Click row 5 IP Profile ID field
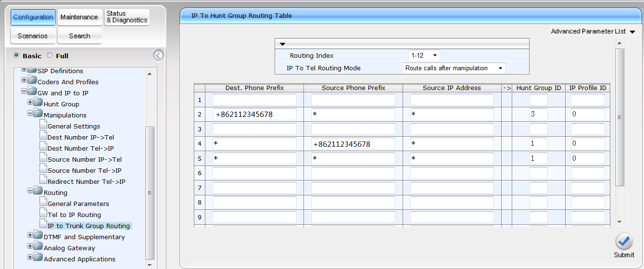 588,158
